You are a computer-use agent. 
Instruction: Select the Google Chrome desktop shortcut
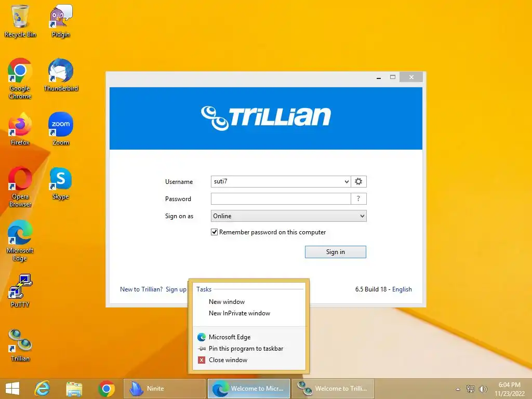click(x=20, y=79)
